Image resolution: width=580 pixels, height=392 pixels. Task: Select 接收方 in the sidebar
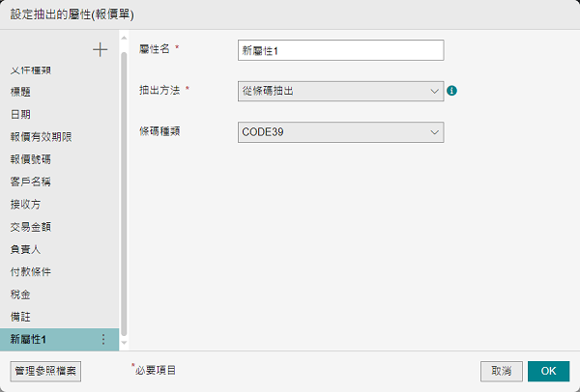point(28,204)
